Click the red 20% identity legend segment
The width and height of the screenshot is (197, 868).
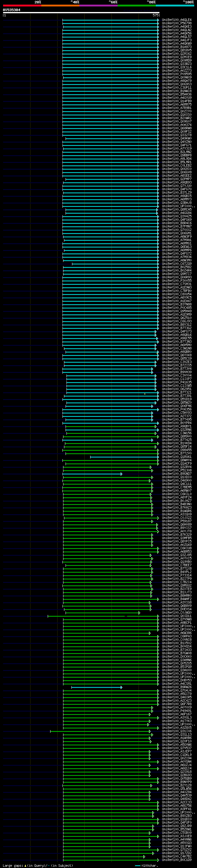tap(22, 6)
